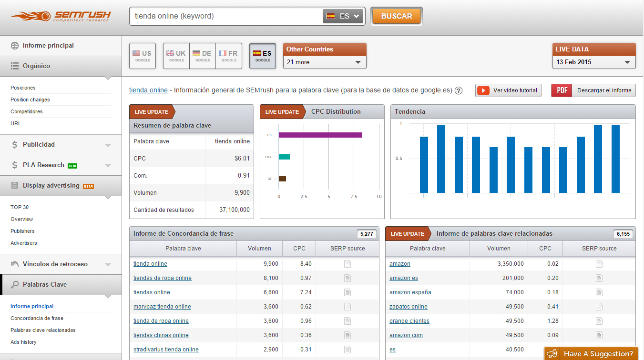Open Other Countries 21 more dropdown
The width and height of the screenshot is (644, 360).
tap(325, 62)
